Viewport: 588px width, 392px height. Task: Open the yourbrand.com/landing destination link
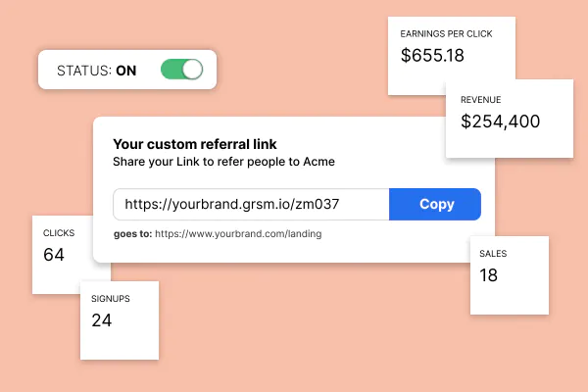(238, 233)
